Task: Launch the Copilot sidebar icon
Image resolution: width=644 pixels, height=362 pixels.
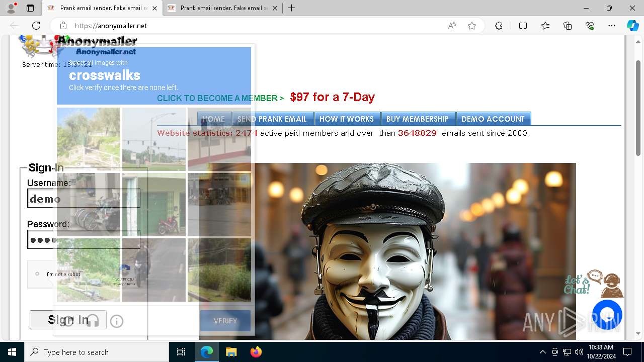Action: click(x=632, y=26)
